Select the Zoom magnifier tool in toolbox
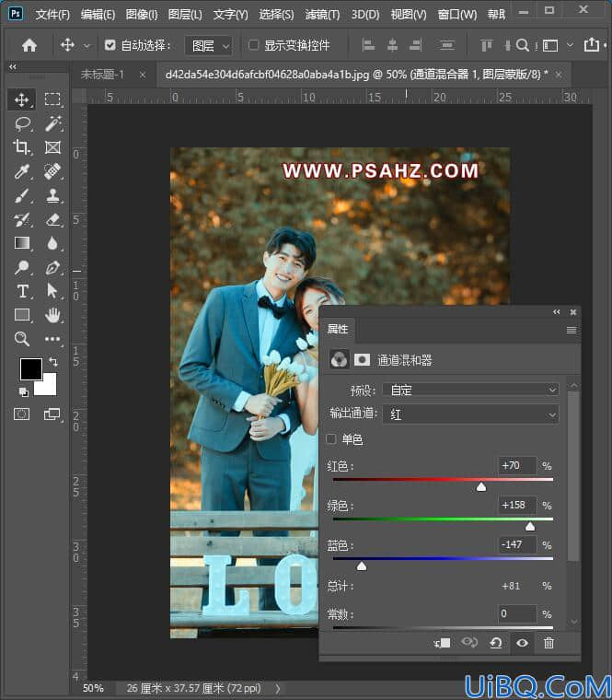The image size is (612, 700). click(21, 339)
